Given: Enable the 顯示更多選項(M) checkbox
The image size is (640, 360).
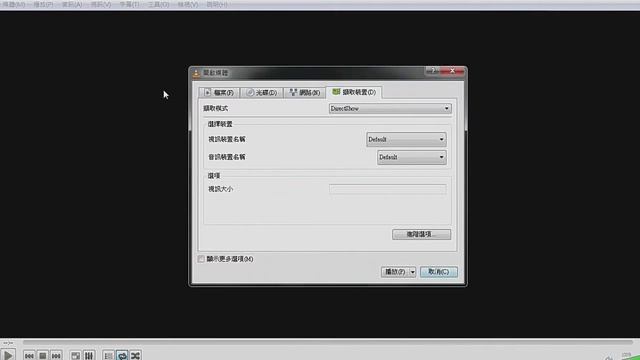Looking at the screenshot, I should [201, 259].
